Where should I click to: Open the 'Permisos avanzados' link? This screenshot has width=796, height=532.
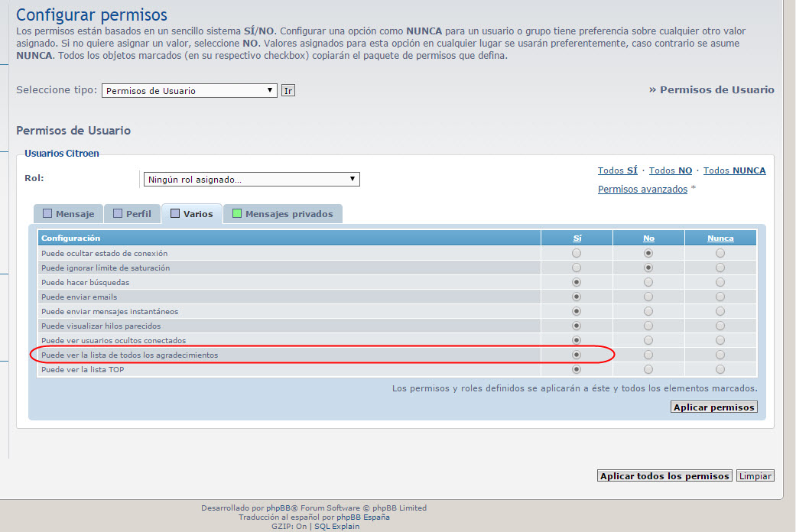[x=642, y=189]
